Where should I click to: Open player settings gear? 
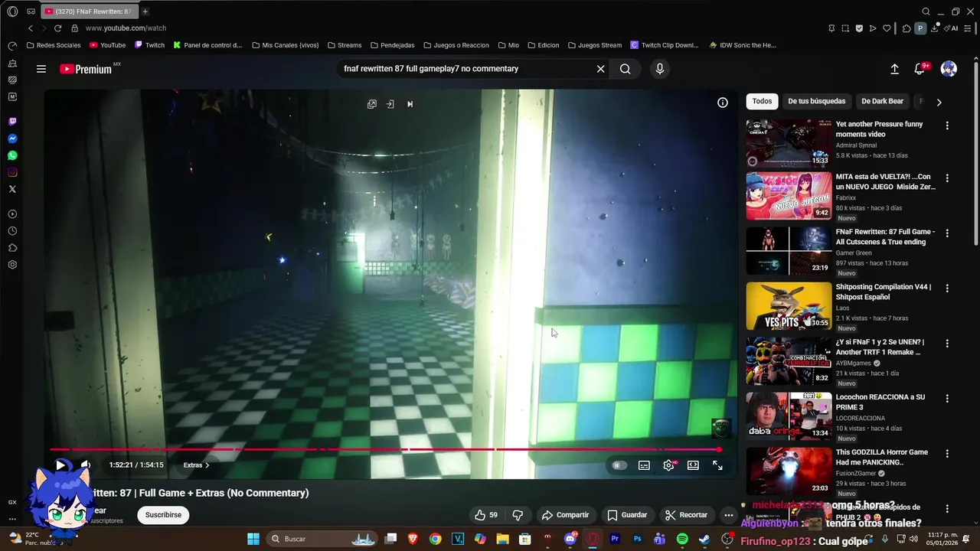[x=668, y=465]
